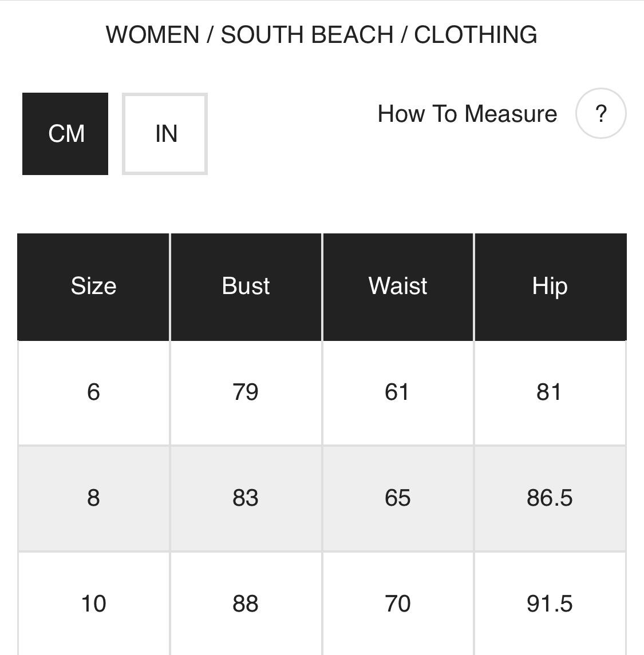Select the Bust column header
Screen dimensions: 644x655
[246, 286]
